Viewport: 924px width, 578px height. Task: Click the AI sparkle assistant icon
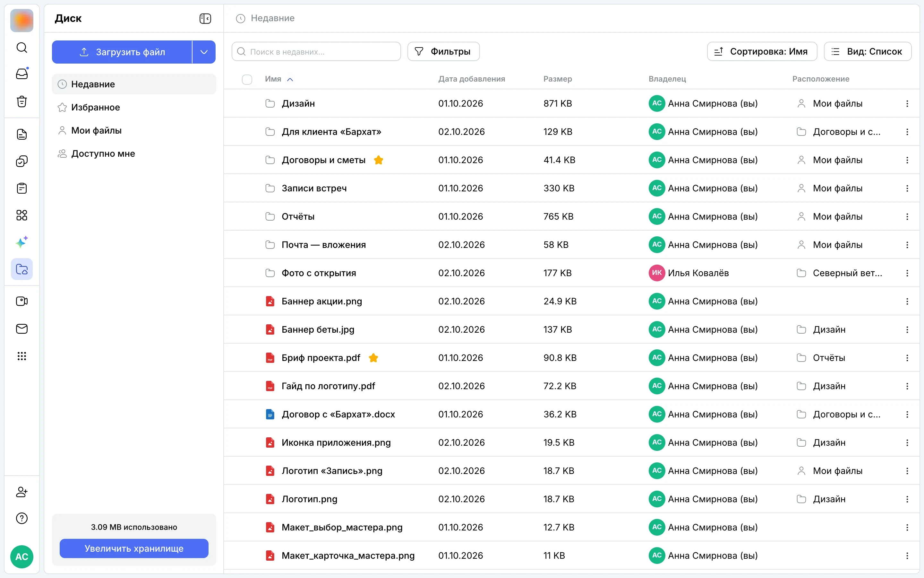pyautogui.click(x=22, y=242)
